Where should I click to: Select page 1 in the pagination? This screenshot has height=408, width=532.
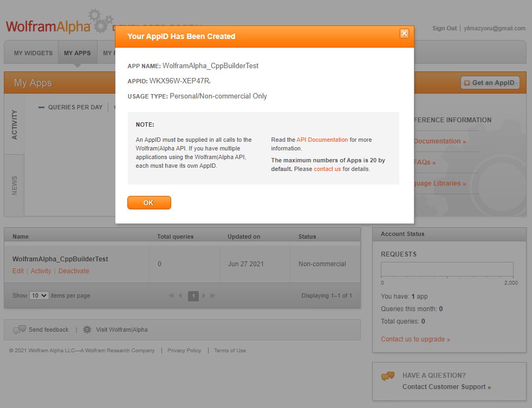tap(193, 296)
